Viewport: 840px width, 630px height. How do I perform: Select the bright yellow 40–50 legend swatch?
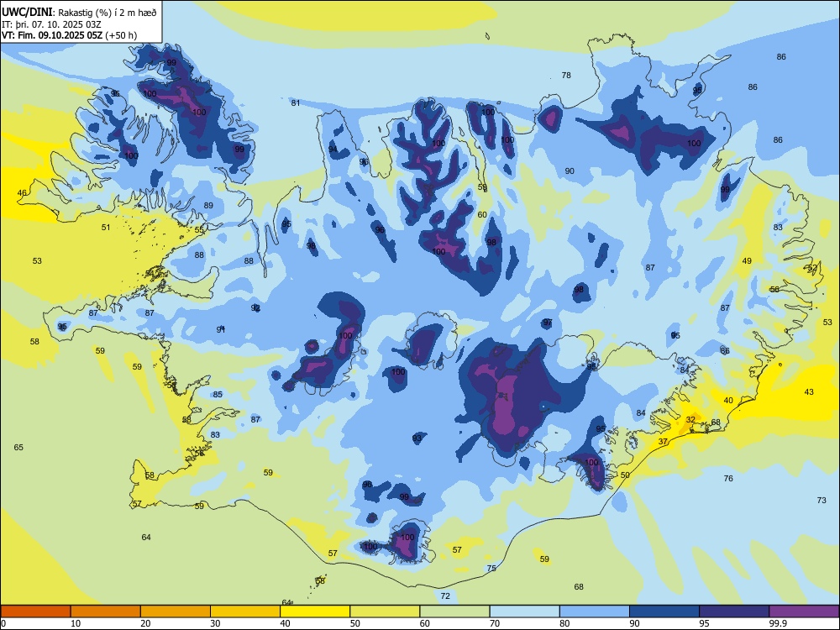(315, 612)
